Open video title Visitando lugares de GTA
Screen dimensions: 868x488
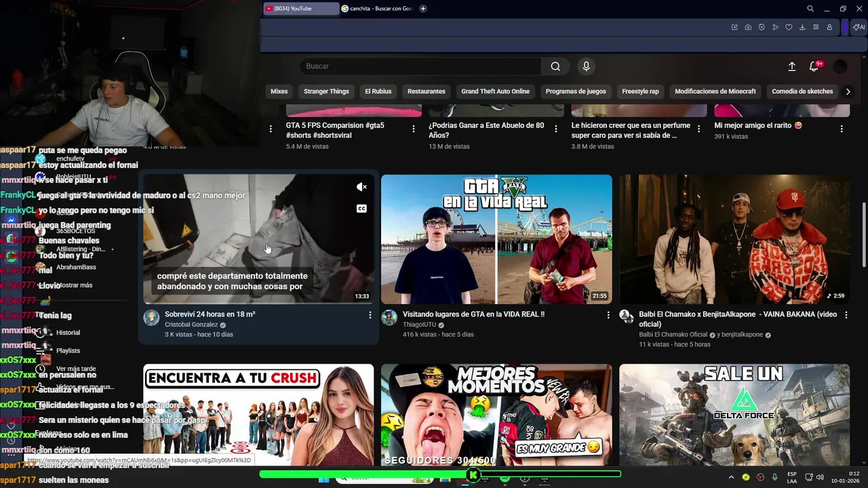(x=473, y=314)
